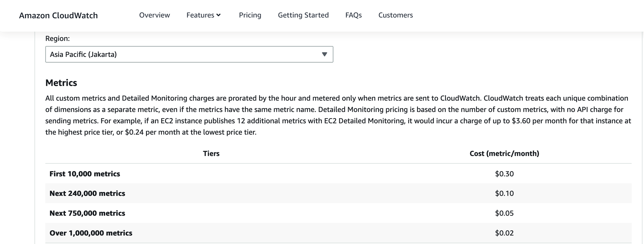
Task: Expand the Features menu
Action: point(204,15)
